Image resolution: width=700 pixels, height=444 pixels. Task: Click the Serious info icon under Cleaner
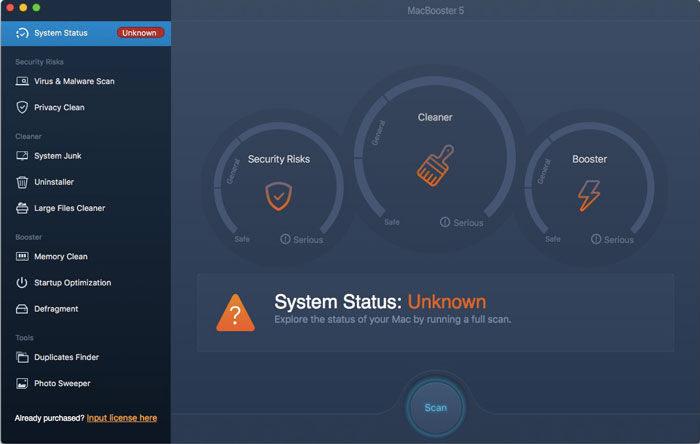click(x=445, y=222)
